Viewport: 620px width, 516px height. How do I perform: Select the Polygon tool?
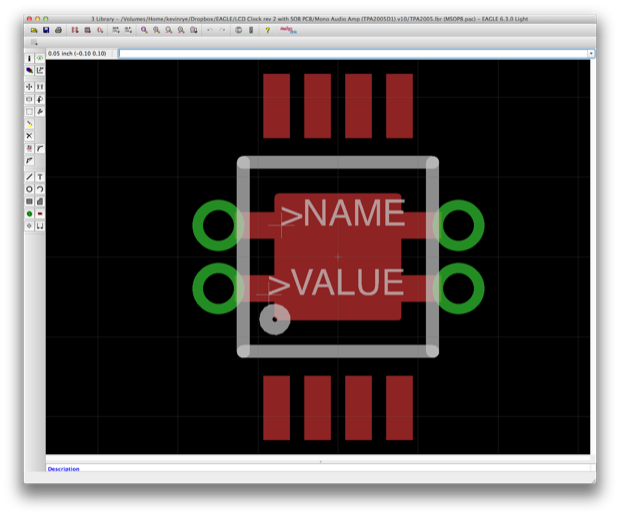tap(40, 202)
